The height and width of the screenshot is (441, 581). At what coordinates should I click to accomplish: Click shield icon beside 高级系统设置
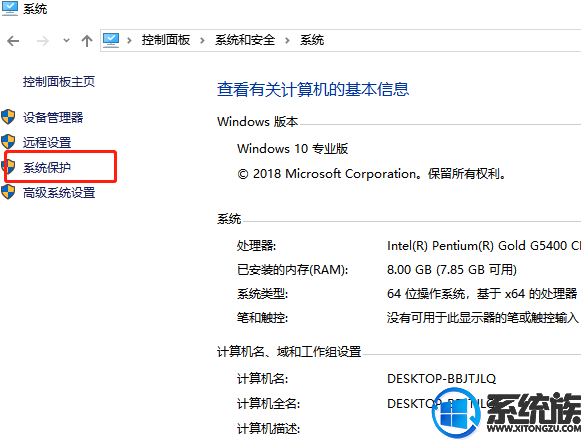[8, 192]
